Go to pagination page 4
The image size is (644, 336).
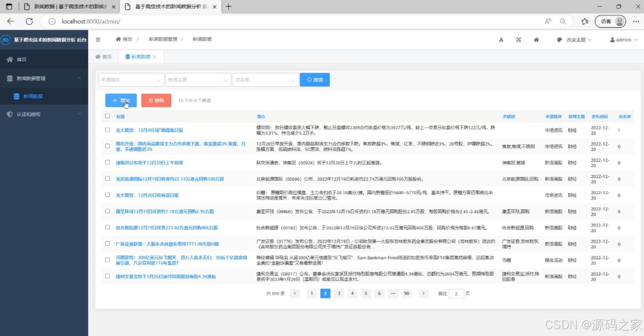(x=352, y=293)
